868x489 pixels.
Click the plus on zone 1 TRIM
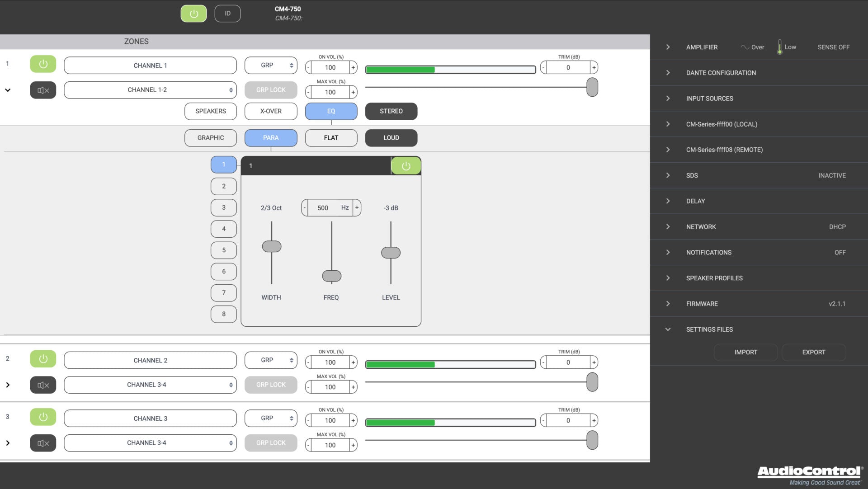(594, 68)
